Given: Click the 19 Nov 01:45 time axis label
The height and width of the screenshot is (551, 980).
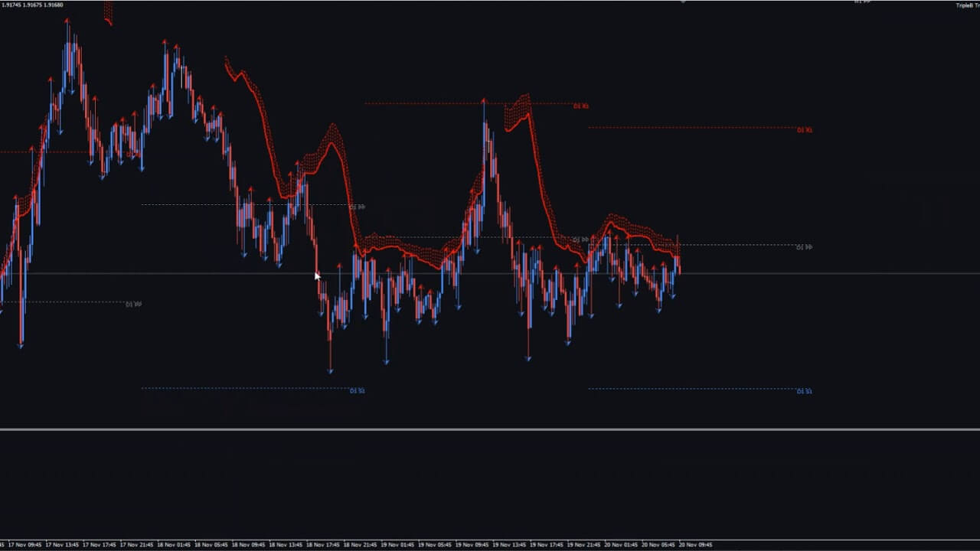Looking at the screenshot, I should [399, 545].
